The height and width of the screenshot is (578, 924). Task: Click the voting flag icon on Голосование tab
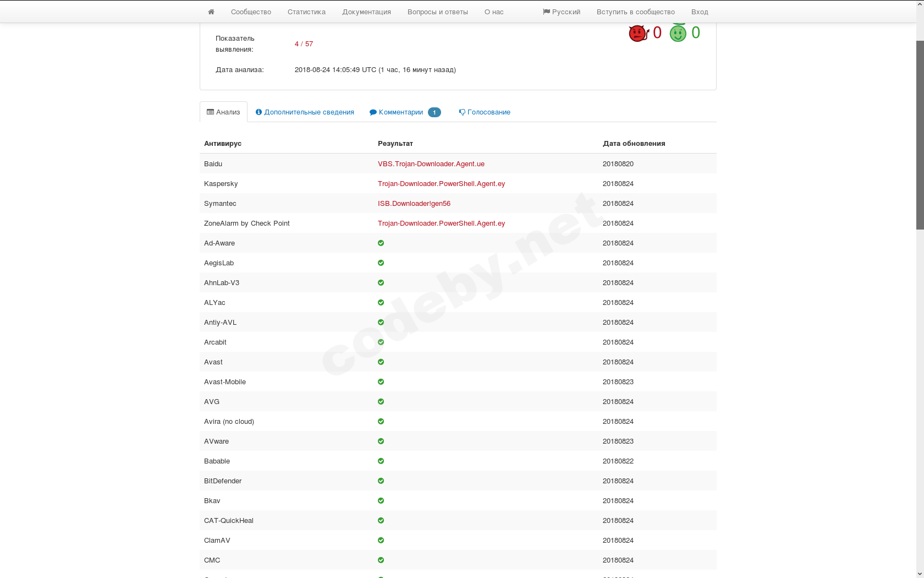tap(461, 112)
